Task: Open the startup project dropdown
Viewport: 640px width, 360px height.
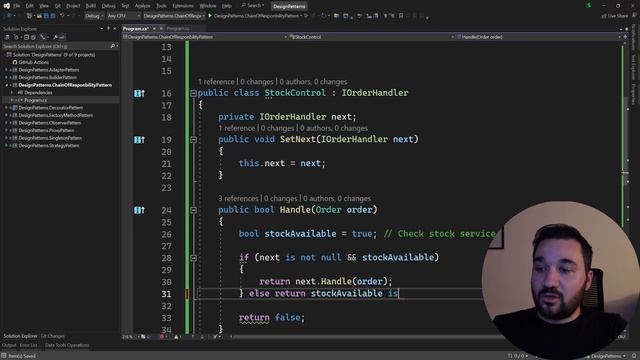Action: click(x=174, y=16)
